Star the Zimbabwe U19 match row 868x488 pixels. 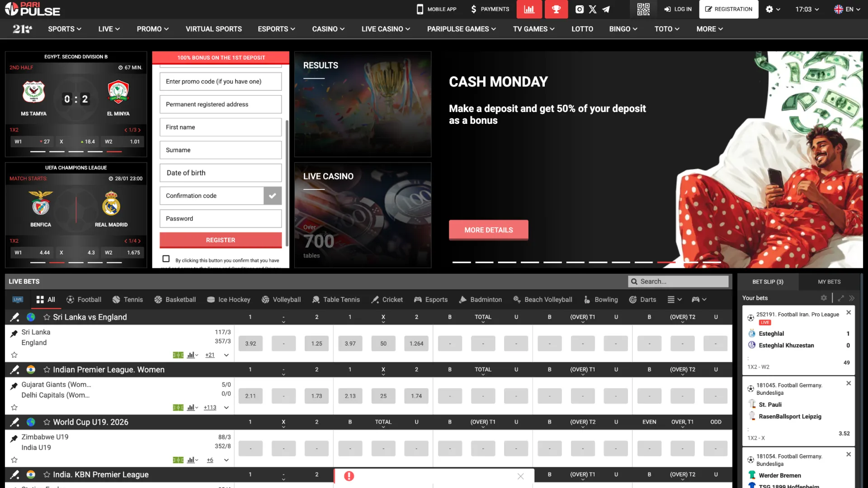click(14, 460)
